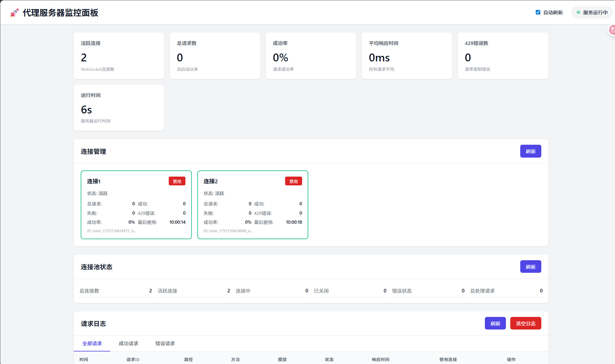Disable 连接1 with its 禁用 button
The height and width of the screenshot is (364, 615).
(177, 181)
